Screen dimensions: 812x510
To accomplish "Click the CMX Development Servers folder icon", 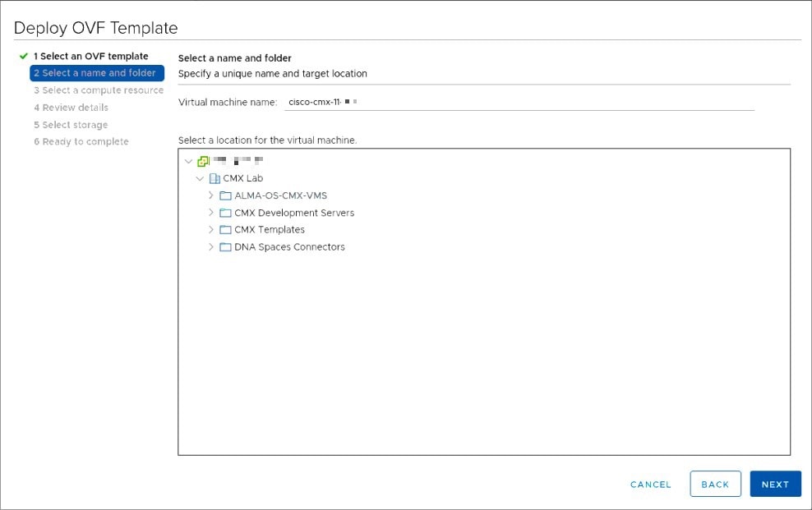I will coord(225,213).
